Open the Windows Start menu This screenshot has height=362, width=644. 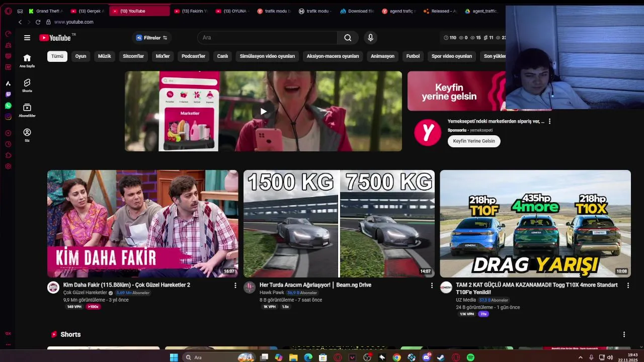[x=174, y=357]
